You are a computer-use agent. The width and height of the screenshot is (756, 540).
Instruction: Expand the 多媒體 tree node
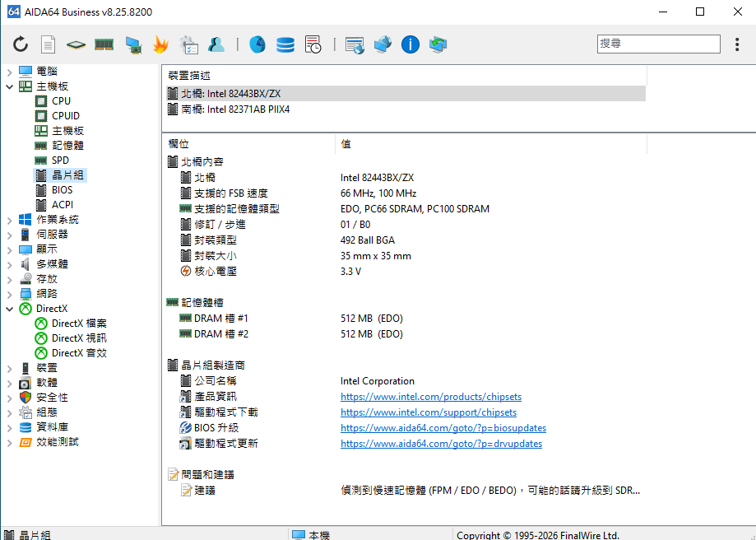[10, 264]
